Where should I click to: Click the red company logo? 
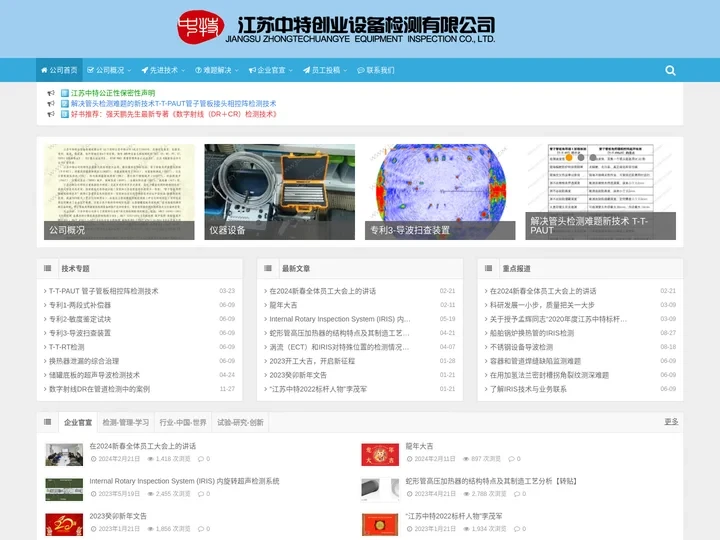[201, 27]
